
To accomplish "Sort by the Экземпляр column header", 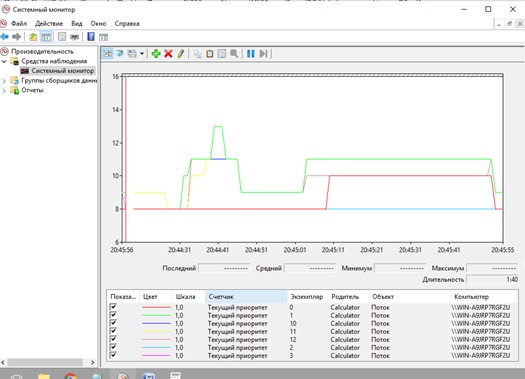I will coord(307,297).
